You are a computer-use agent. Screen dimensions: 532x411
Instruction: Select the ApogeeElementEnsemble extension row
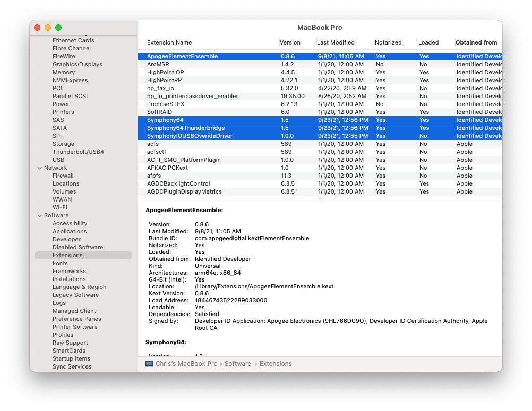click(320, 57)
